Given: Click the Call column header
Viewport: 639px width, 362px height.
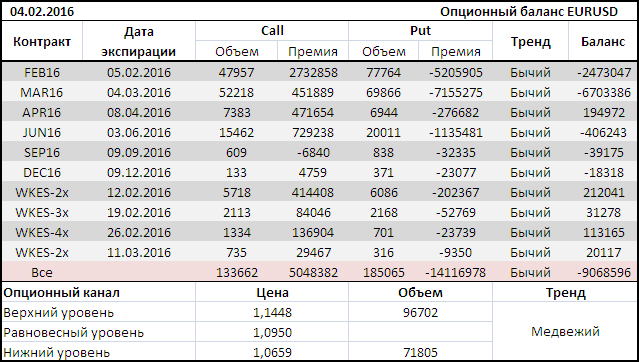Looking at the screenshot, I should tap(272, 31).
